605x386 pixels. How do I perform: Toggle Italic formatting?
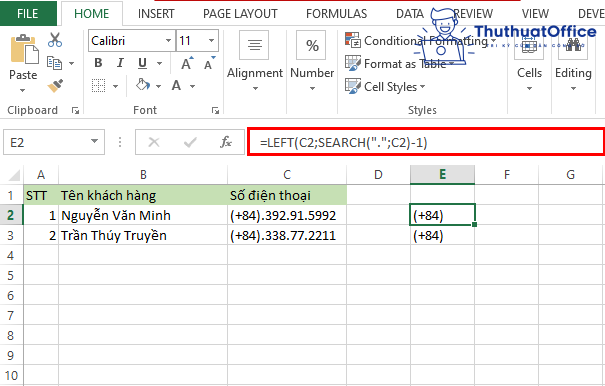[120, 63]
